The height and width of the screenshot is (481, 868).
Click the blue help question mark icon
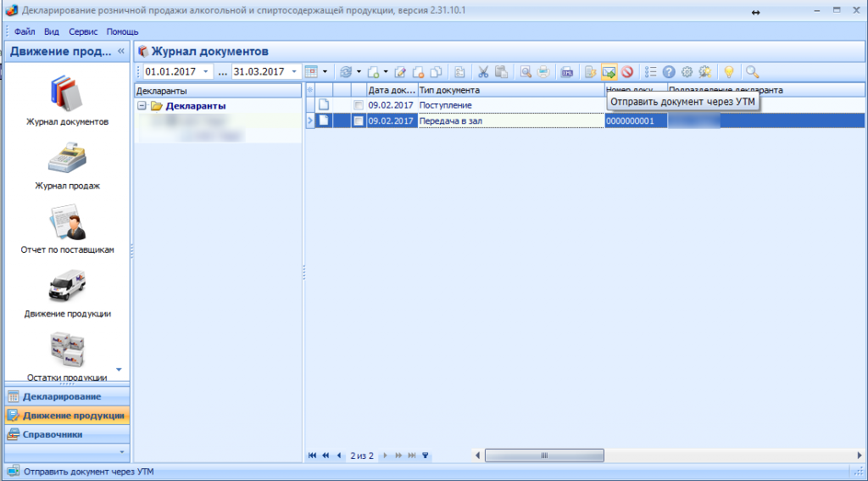tap(669, 72)
